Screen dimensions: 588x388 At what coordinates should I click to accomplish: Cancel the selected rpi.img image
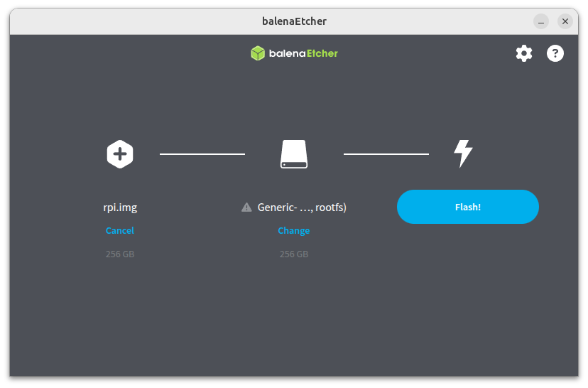[120, 230]
